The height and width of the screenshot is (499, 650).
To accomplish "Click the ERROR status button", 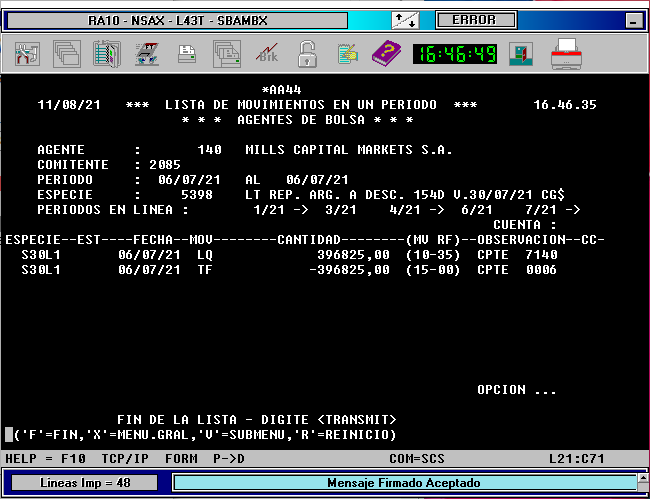I will point(476,20).
